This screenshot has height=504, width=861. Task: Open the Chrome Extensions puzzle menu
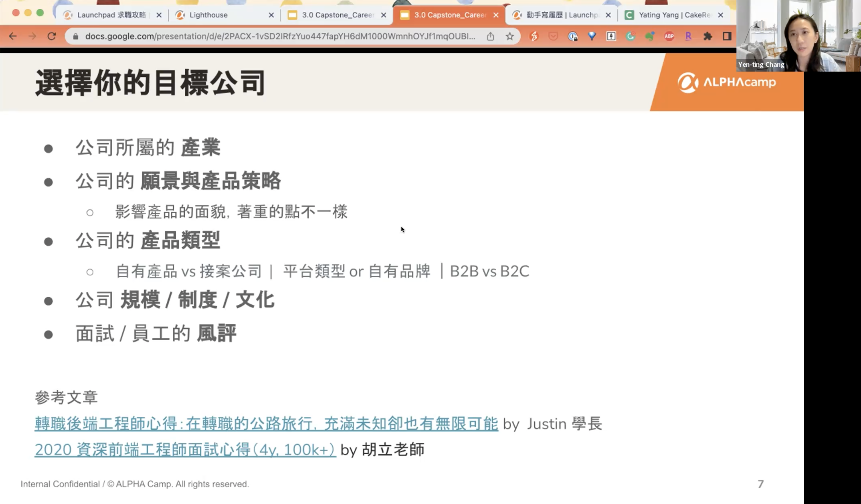[x=708, y=36]
